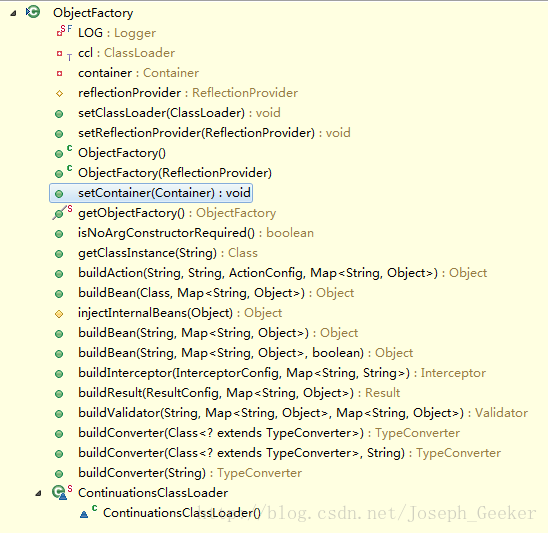
Task: Click the protected field icon beside reflectionProvider
Action: click(x=59, y=93)
